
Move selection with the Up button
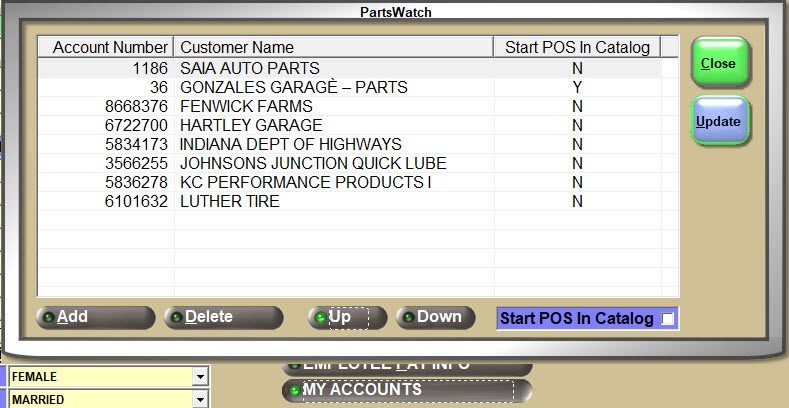tap(339, 317)
